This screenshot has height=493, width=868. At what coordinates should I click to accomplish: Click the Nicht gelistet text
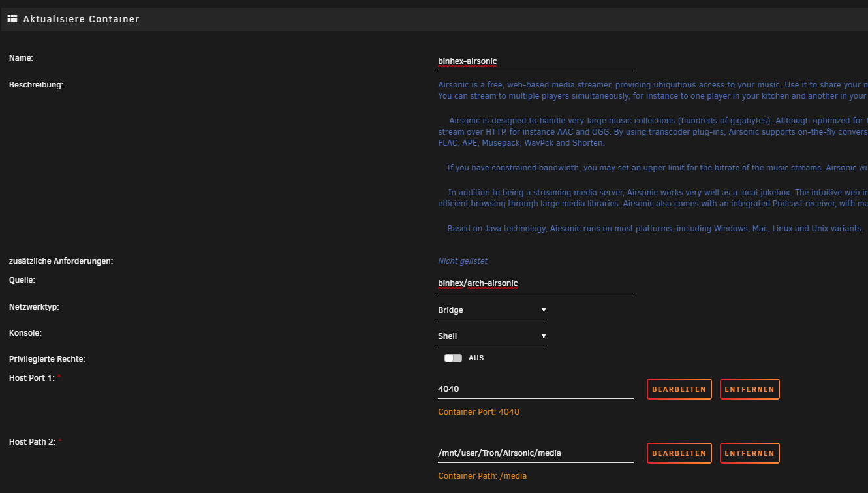pos(463,261)
